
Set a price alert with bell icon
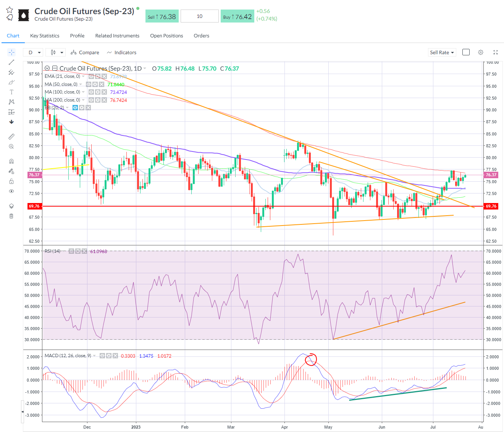tap(10, 17)
